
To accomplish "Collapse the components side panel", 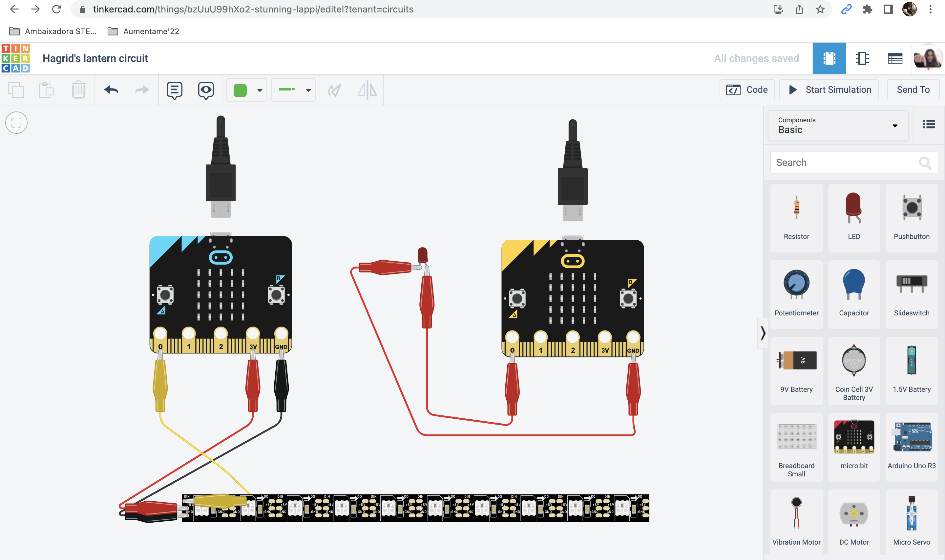I will 763,333.
